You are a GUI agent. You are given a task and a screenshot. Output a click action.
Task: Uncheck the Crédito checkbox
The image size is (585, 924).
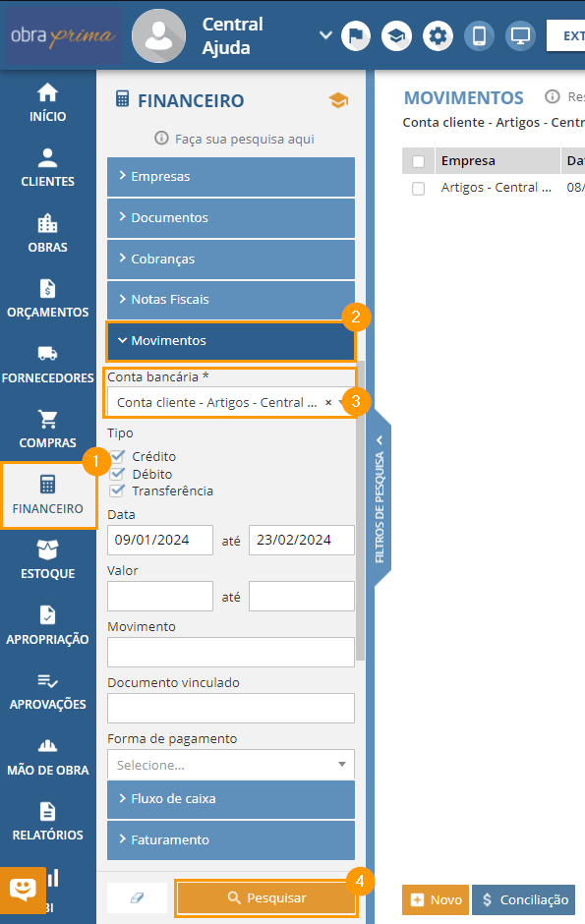click(117, 456)
